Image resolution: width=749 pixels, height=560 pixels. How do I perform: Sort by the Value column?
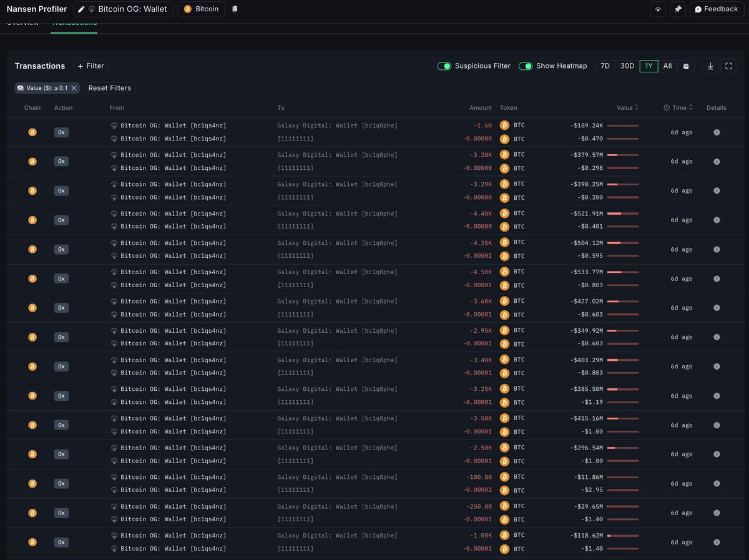(x=628, y=108)
